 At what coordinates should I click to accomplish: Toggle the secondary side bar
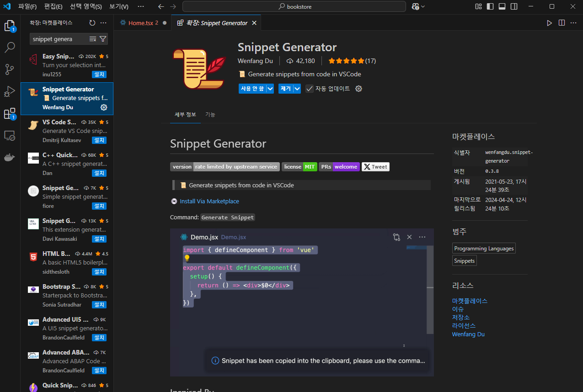coord(514,6)
